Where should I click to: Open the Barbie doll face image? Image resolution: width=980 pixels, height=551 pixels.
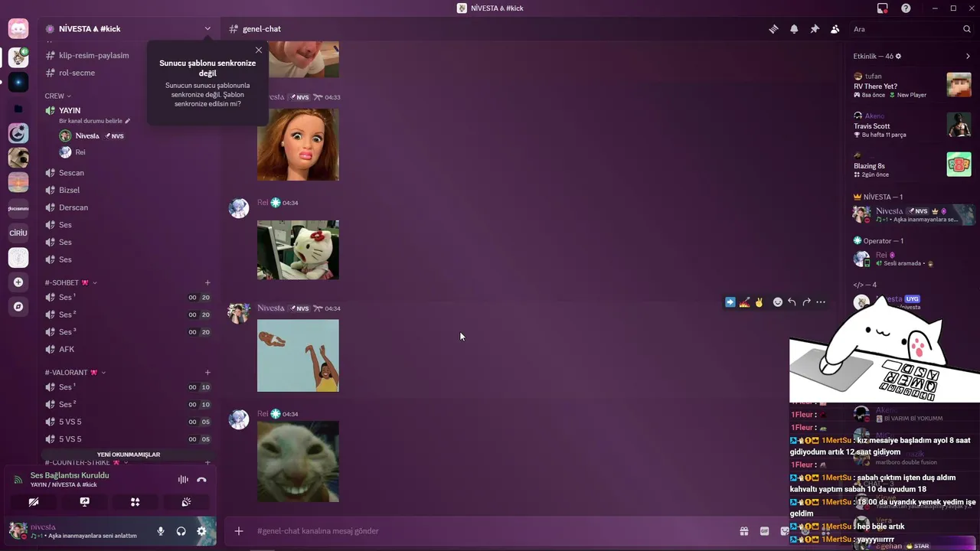pos(298,145)
